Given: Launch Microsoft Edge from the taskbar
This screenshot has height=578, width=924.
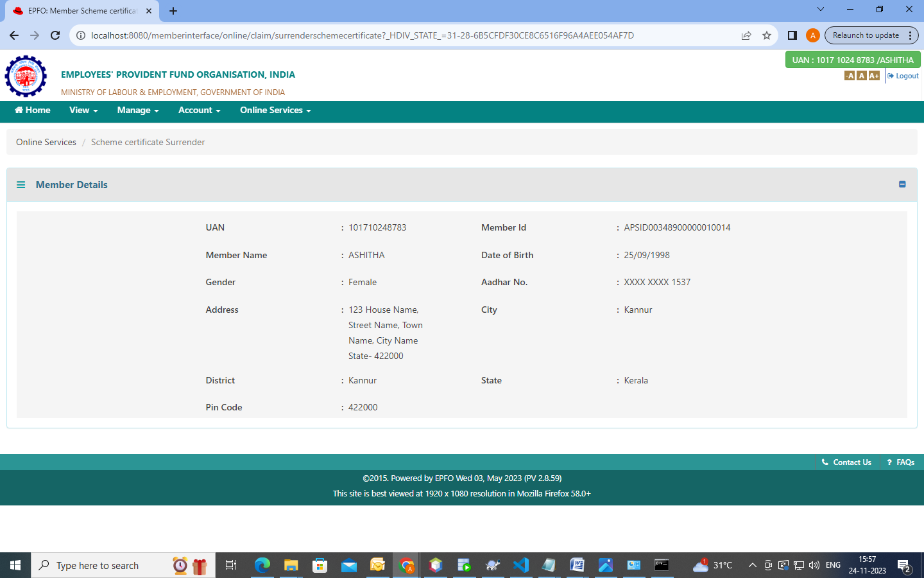Looking at the screenshot, I should tap(262, 565).
